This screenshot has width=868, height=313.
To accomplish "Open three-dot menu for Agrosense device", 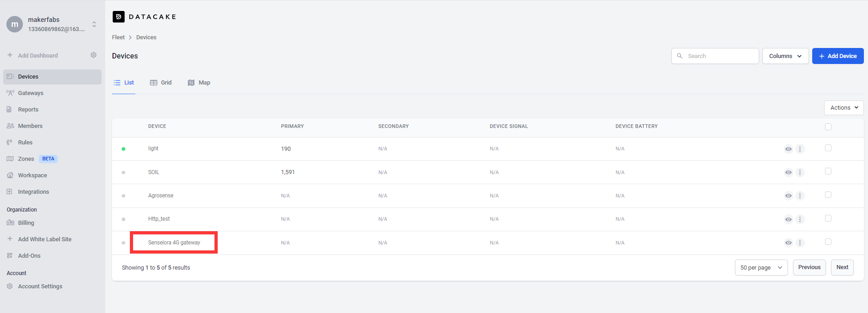I will pos(800,196).
